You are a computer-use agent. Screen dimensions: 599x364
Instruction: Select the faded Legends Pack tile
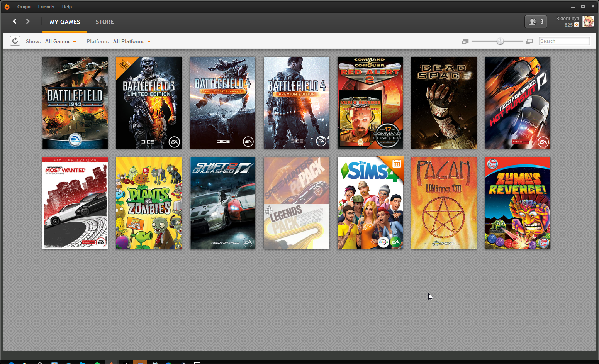tap(296, 203)
